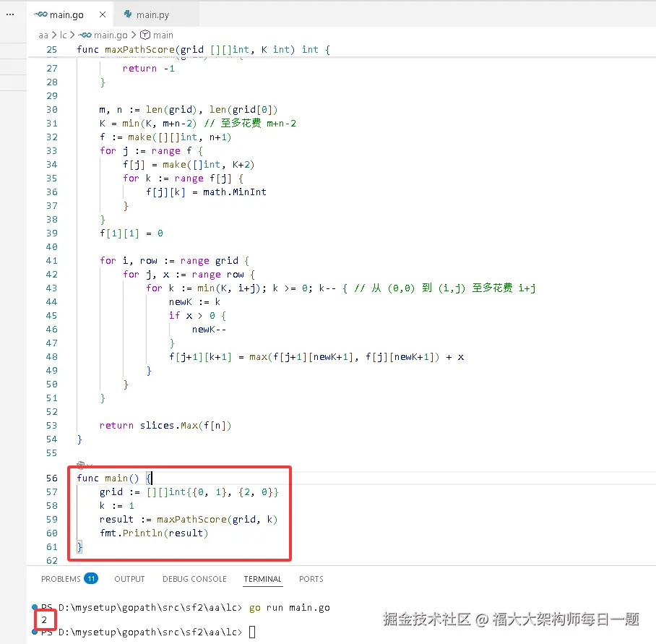This screenshot has width=656, height=644.
Task: Select the OUTPUT panel tab
Action: click(x=129, y=579)
